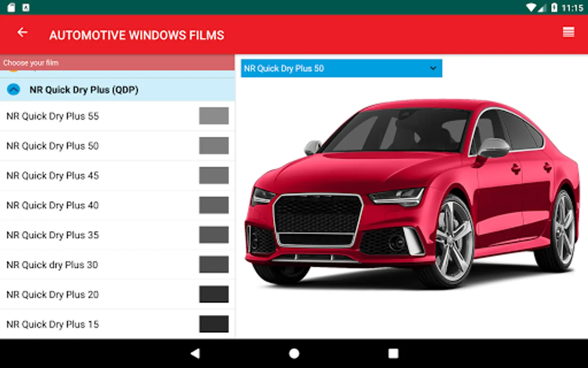This screenshot has height=368, width=588.
Task: Open the hamburger menu icon
Action: click(568, 32)
